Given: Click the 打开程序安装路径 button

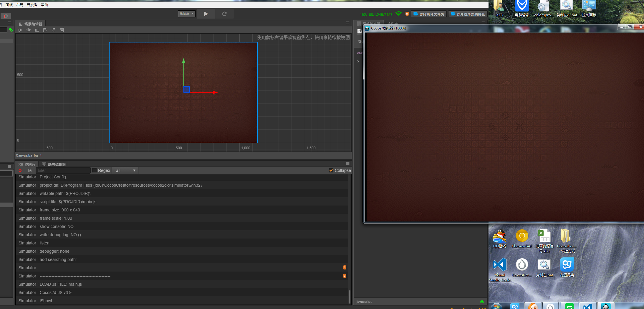Looking at the screenshot, I should click(468, 14).
